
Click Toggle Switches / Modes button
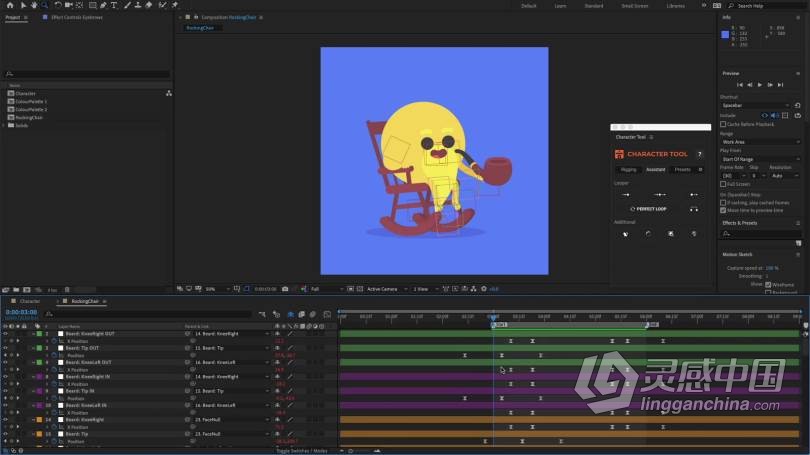[x=301, y=451]
